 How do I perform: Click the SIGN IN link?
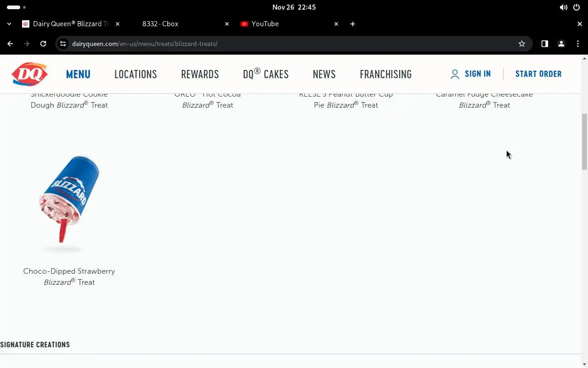478,74
